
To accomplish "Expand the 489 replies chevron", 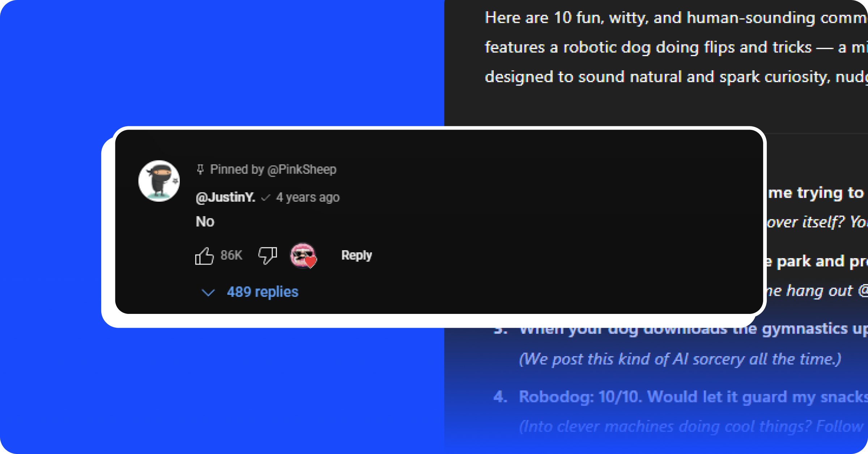I will pyautogui.click(x=208, y=292).
